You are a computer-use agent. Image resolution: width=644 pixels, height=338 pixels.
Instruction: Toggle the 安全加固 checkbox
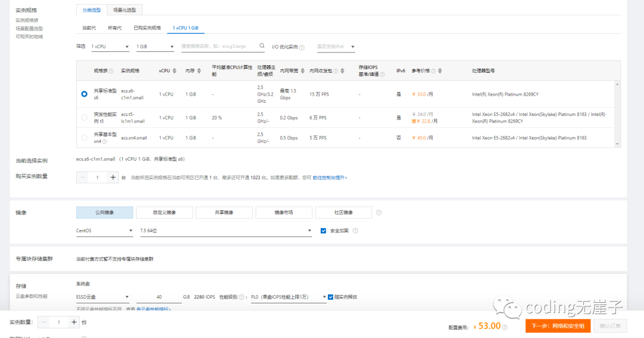[x=323, y=231]
